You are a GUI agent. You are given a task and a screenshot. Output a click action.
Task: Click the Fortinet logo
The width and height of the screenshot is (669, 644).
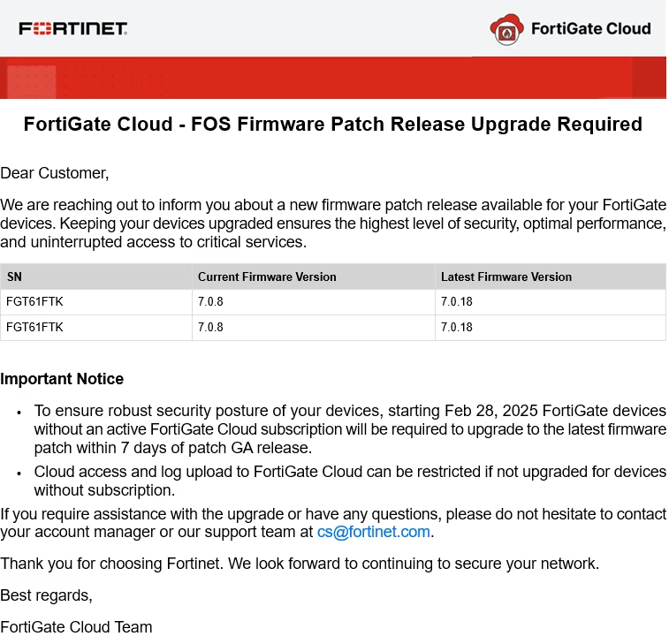point(73,28)
